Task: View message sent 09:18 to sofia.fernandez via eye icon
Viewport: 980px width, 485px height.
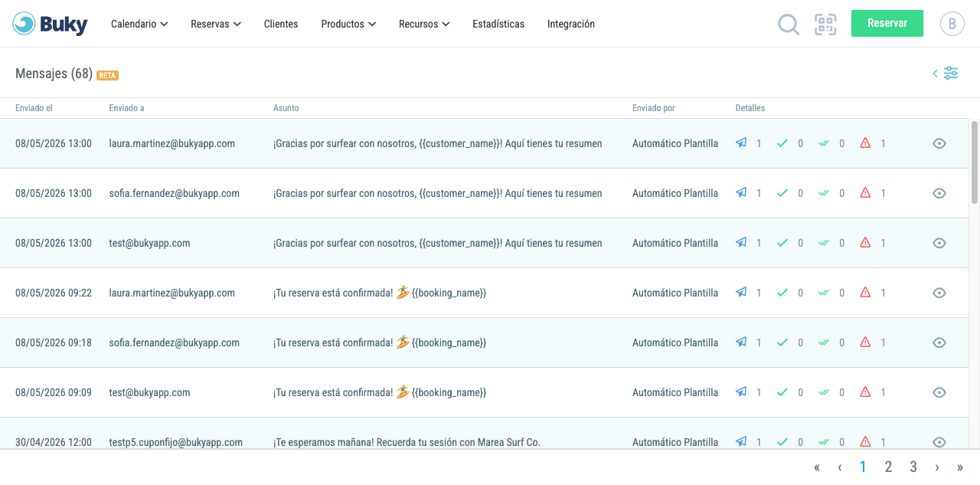Action: [939, 342]
